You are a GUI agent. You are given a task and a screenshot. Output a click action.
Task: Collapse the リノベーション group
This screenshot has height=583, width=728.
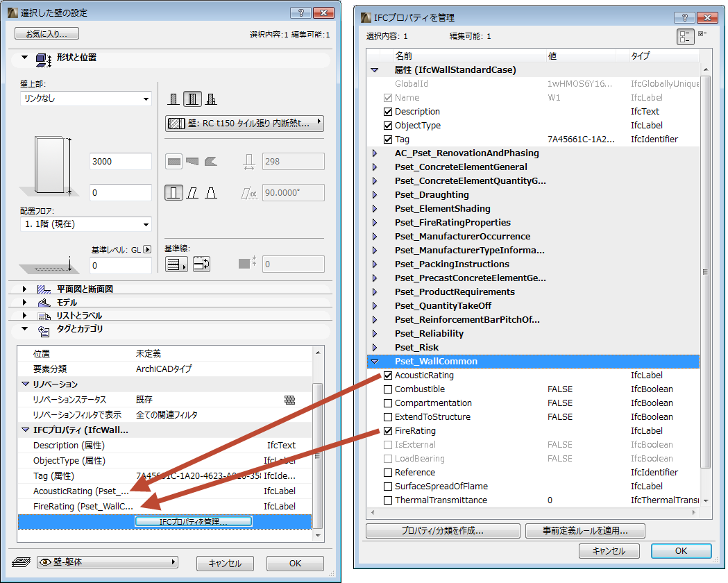tap(26, 385)
